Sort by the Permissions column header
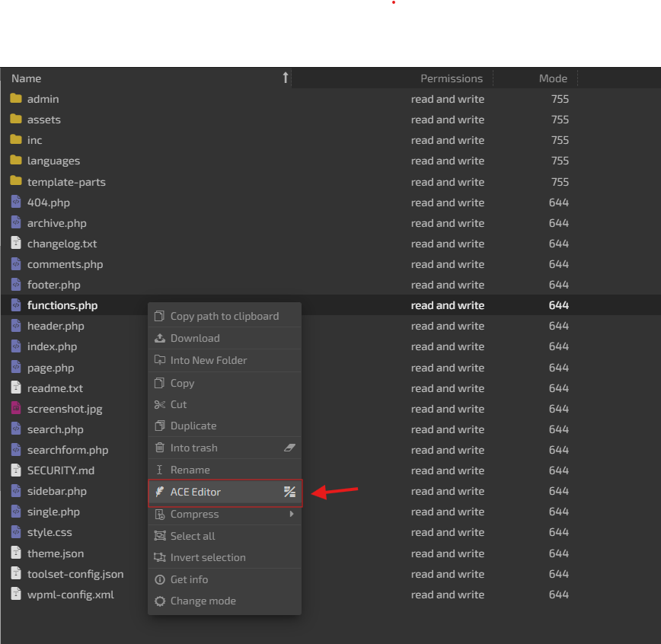Viewport: 661px width, 644px height. pos(452,78)
